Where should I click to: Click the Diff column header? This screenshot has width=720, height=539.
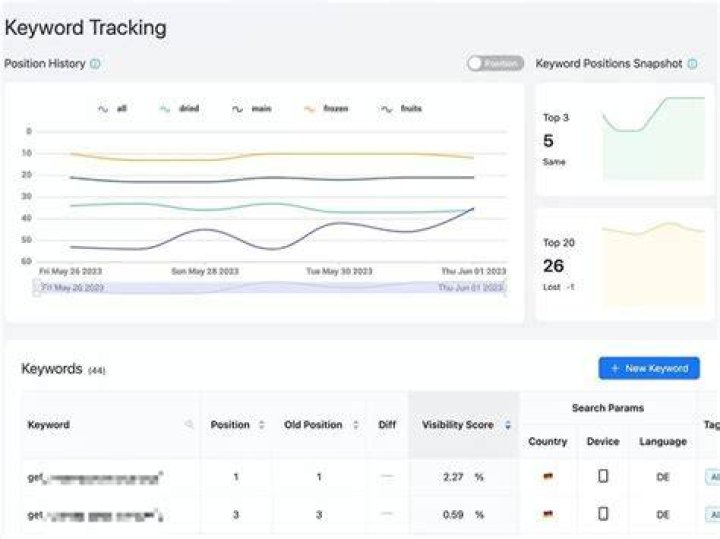click(x=387, y=425)
